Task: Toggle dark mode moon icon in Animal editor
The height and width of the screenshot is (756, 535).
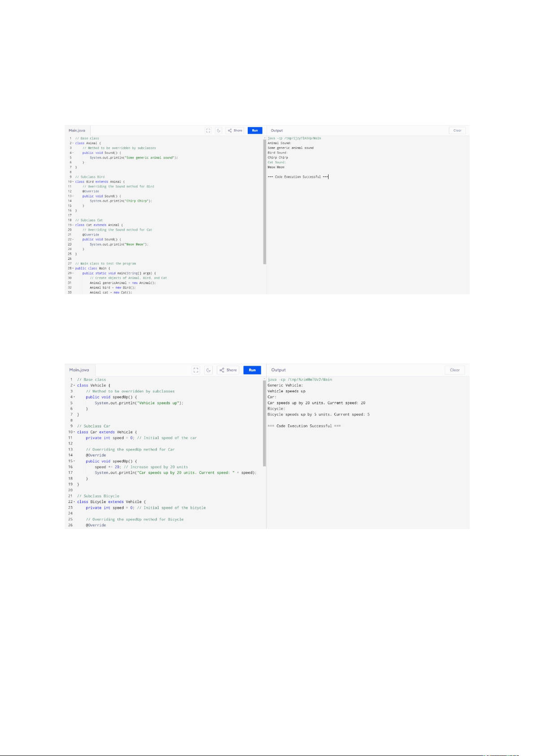Action: 219,131
